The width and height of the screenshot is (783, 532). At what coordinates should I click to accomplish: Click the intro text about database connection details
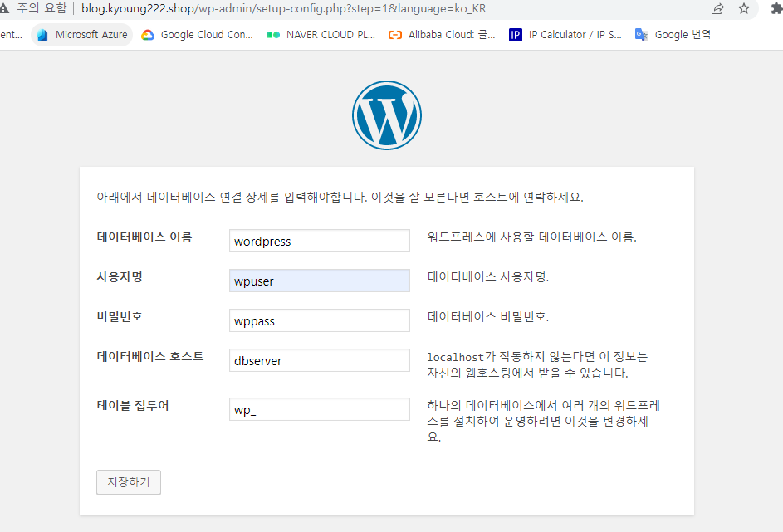click(340, 198)
